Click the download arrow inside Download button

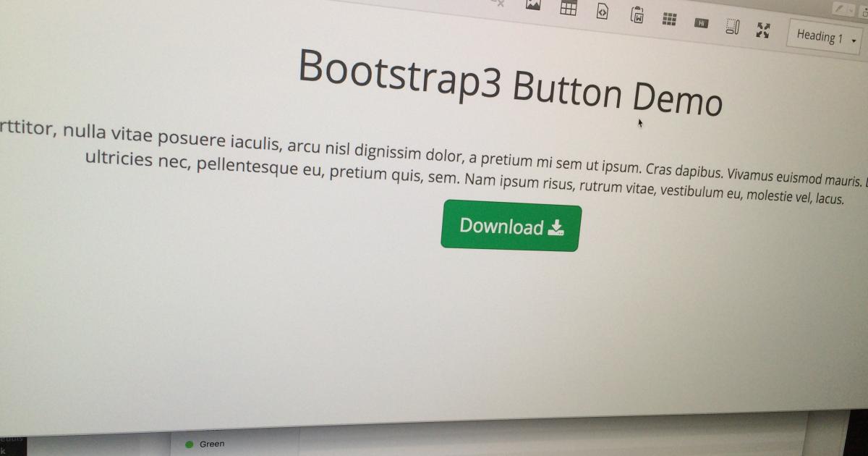556,227
